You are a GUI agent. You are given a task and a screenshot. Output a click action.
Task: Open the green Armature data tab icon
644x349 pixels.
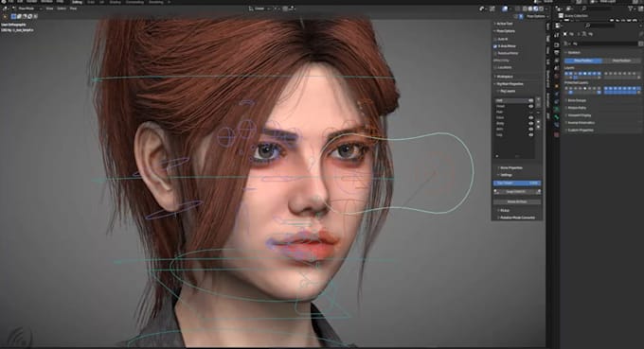point(557,109)
